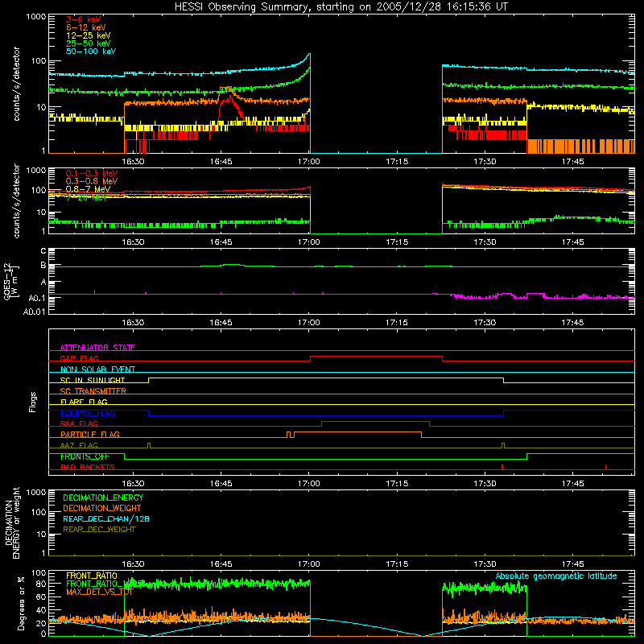Select the yellow FRONT_RATIO legend label
Viewport: 644px width, 644px height.
coord(92,576)
